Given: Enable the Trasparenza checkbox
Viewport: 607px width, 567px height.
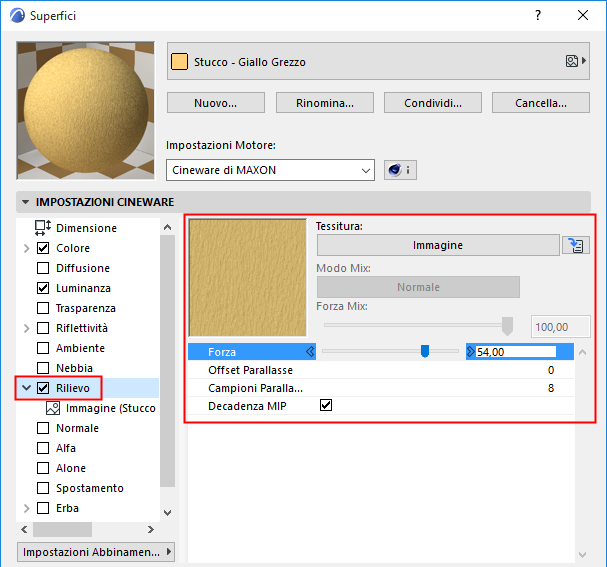Looking at the screenshot, I should pos(43,308).
